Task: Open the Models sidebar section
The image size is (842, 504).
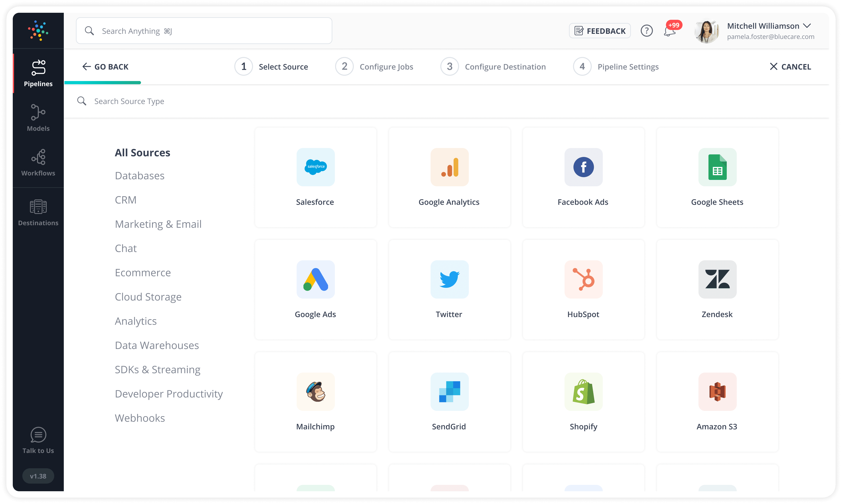Action: pos(38,118)
